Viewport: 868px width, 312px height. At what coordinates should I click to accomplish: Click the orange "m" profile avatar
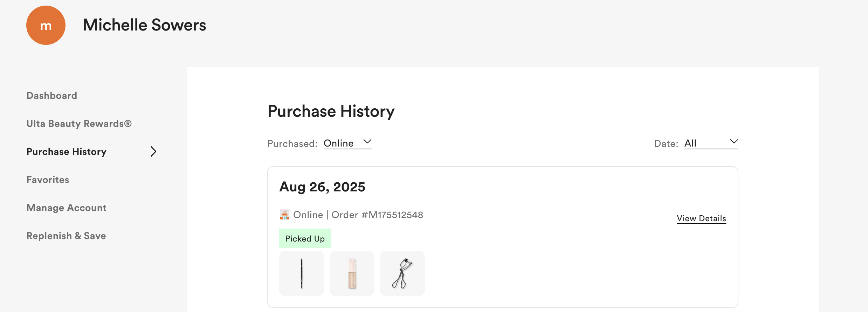tap(46, 25)
